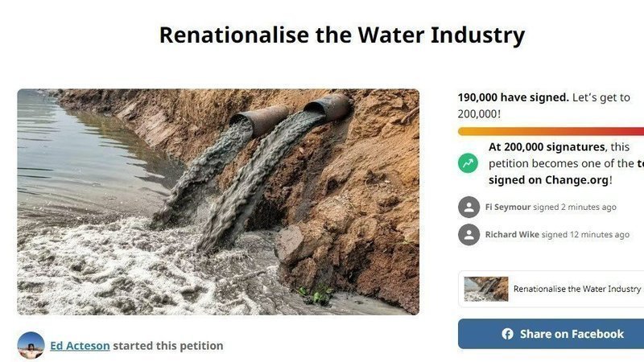Click the signature progress bar
Screen dimensions: 644x362
pos(551,131)
